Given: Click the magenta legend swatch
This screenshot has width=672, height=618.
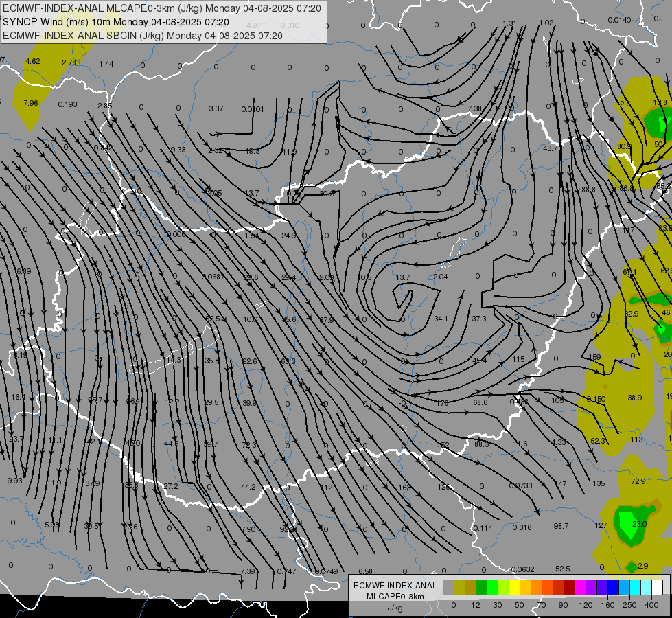Looking at the screenshot, I should click(580, 587).
